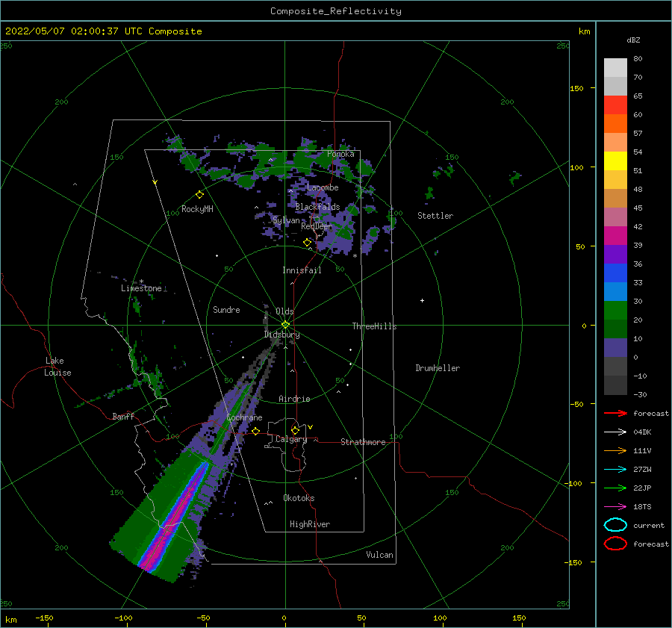Click the ThreeHills label

click(x=374, y=326)
